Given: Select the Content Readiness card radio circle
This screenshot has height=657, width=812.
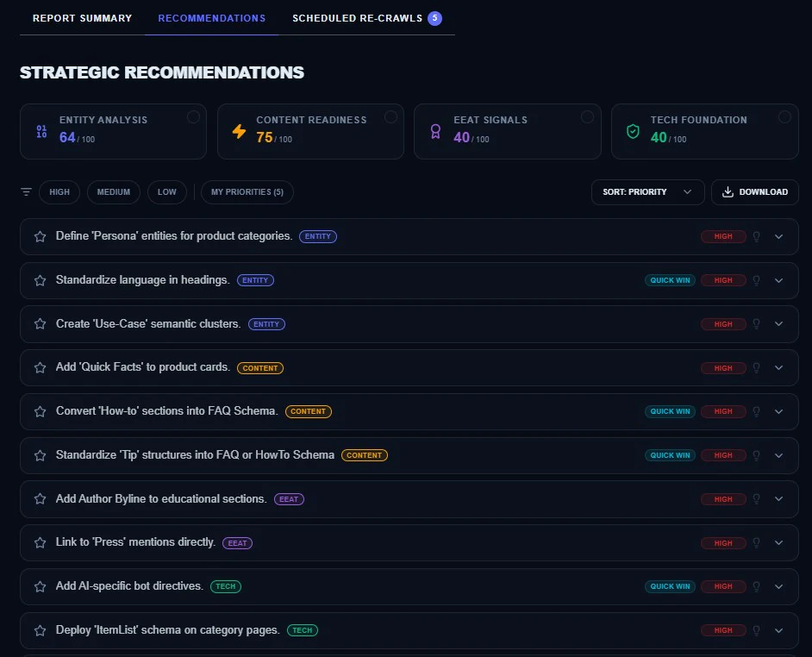Looking at the screenshot, I should 390,117.
